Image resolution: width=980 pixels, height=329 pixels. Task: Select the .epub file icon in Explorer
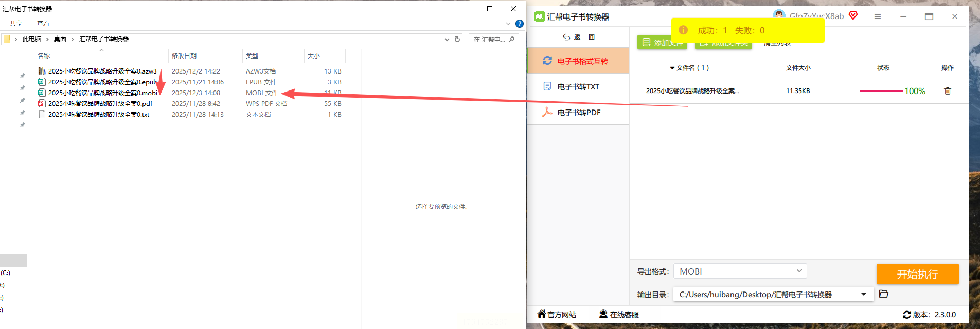pos(42,82)
